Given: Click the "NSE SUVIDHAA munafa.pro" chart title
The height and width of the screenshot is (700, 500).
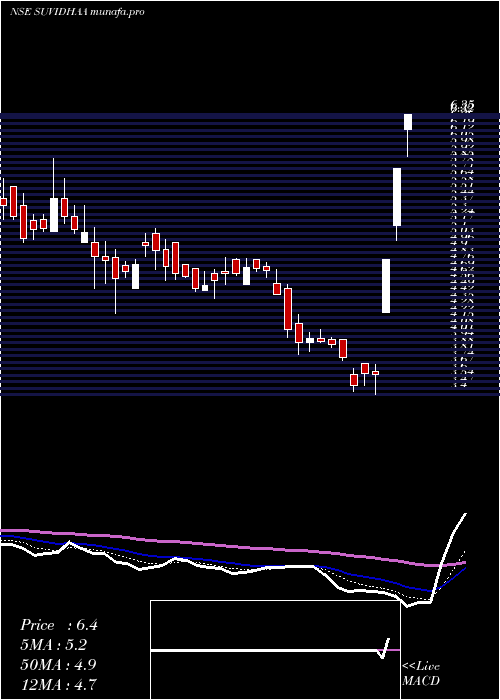Looking at the screenshot, I should pyautogui.click(x=77, y=12).
